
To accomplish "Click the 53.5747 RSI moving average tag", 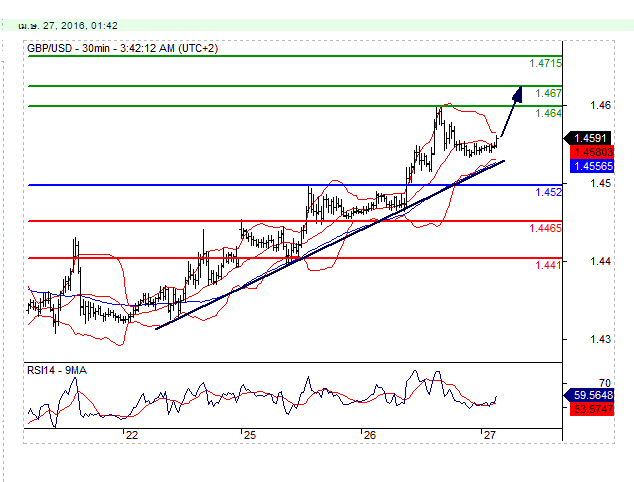I will click(592, 409).
